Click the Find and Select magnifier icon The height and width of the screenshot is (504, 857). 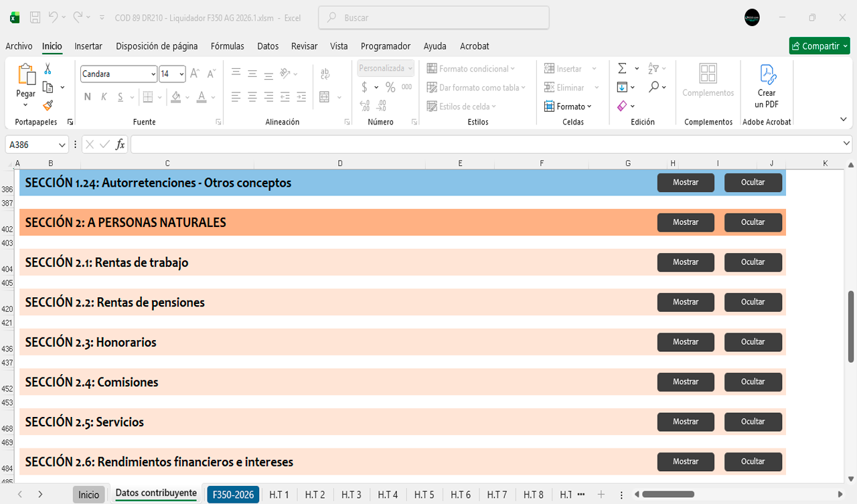click(x=653, y=87)
